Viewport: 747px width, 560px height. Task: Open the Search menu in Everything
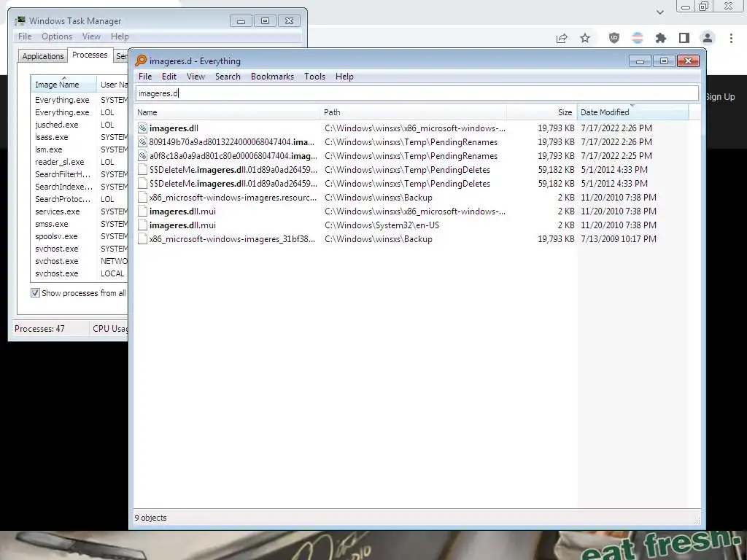pos(228,77)
